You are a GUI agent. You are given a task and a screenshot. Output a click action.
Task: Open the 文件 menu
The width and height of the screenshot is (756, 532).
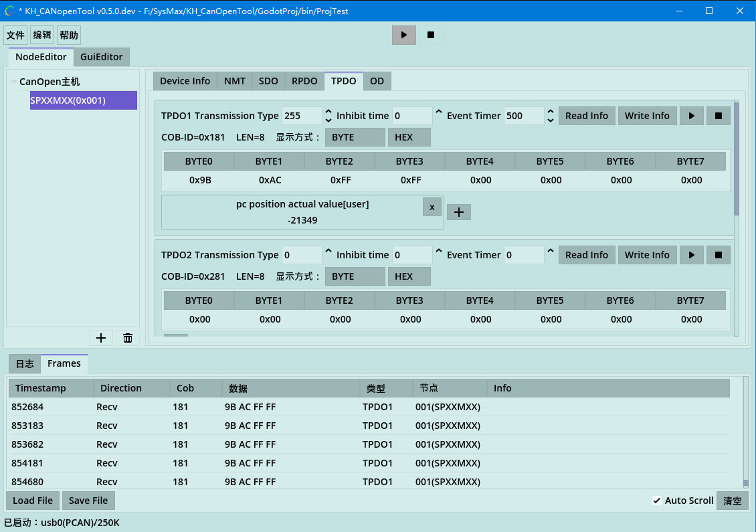tap(15, 35)
